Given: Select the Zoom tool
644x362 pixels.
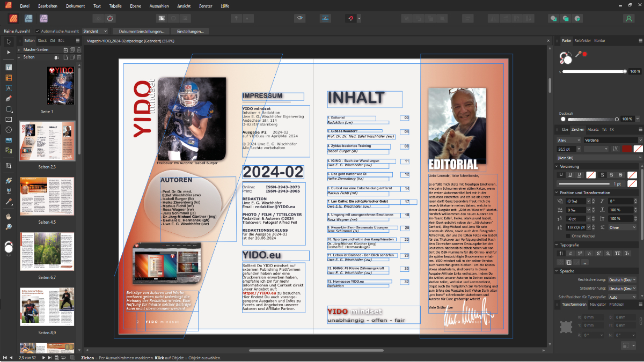Looking at the screenshot, I should (x=9, y=227).
